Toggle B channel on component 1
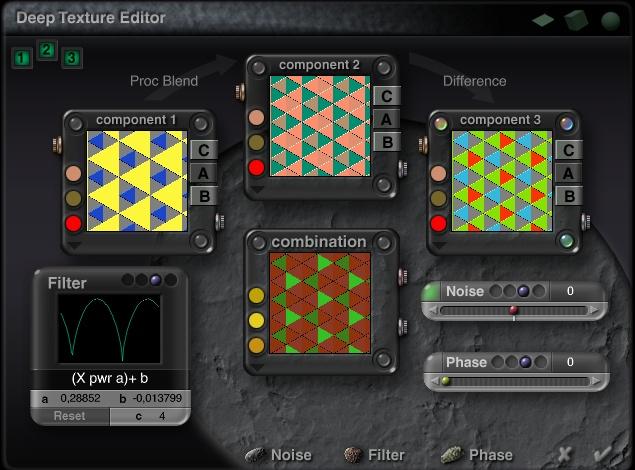The image size is (635, 470). [x=204, y=196]
